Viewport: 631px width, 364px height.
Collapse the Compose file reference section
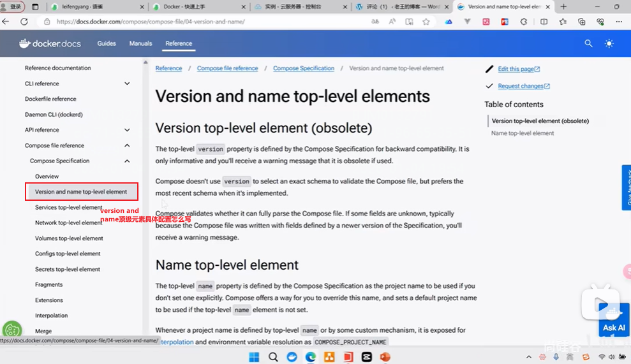tap(127, 145)
